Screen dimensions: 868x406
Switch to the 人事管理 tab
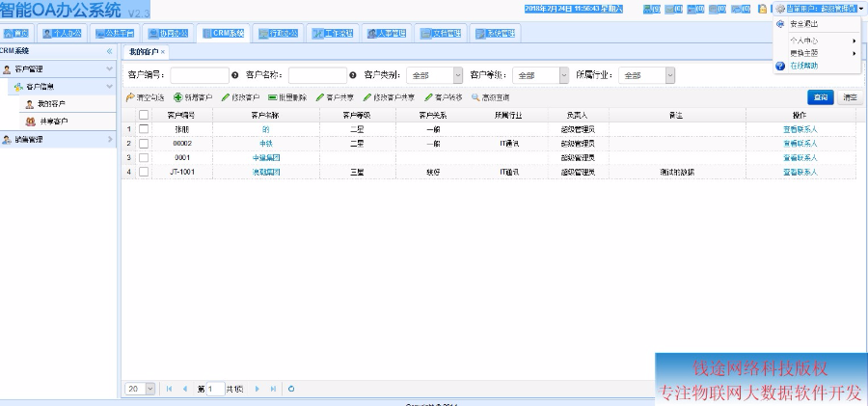click(x=387, y=33)
